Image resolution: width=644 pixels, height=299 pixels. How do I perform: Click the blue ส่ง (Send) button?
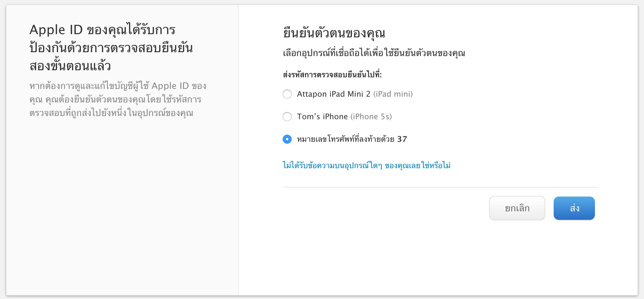click(574, 208)
